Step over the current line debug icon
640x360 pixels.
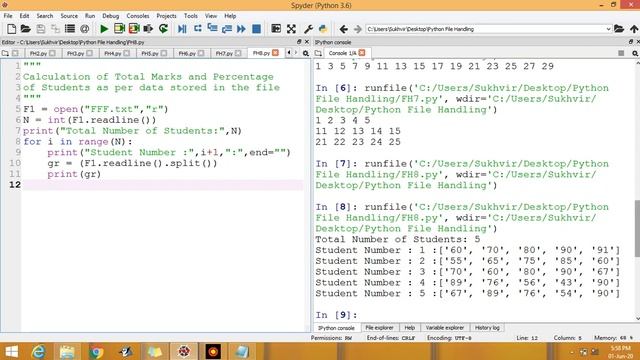pyautogui.click(x=198, y=29)
